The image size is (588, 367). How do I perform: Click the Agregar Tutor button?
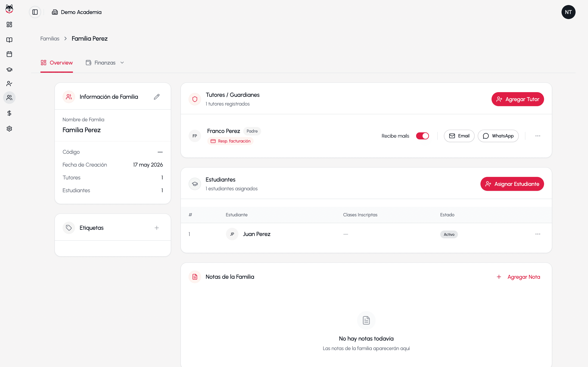pos(517,99)
